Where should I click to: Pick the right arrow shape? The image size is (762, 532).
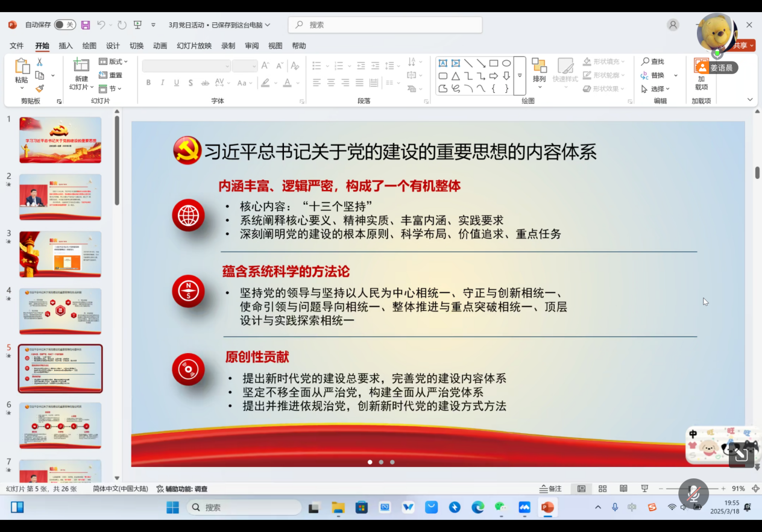pyautogui.click(x=493, y=76)
